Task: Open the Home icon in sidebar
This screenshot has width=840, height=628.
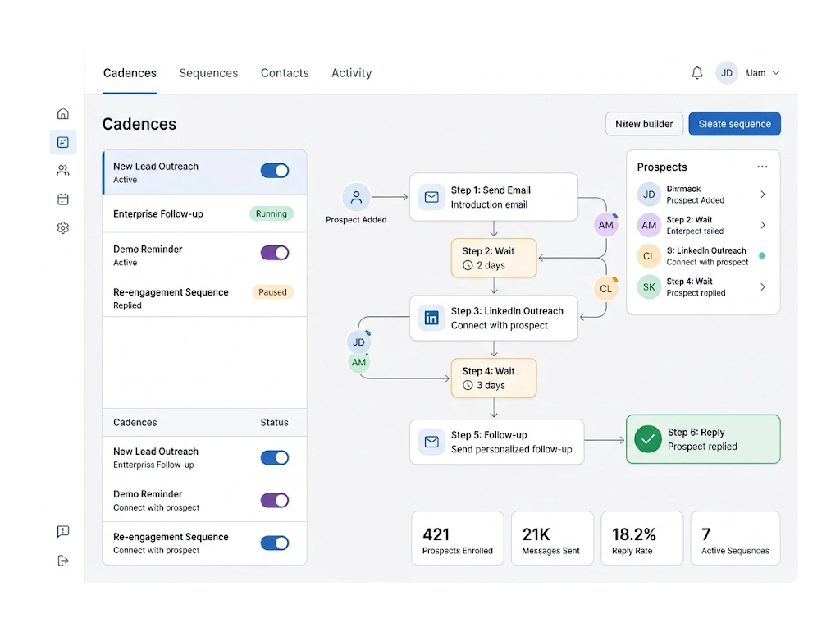Action: [62, 113]
